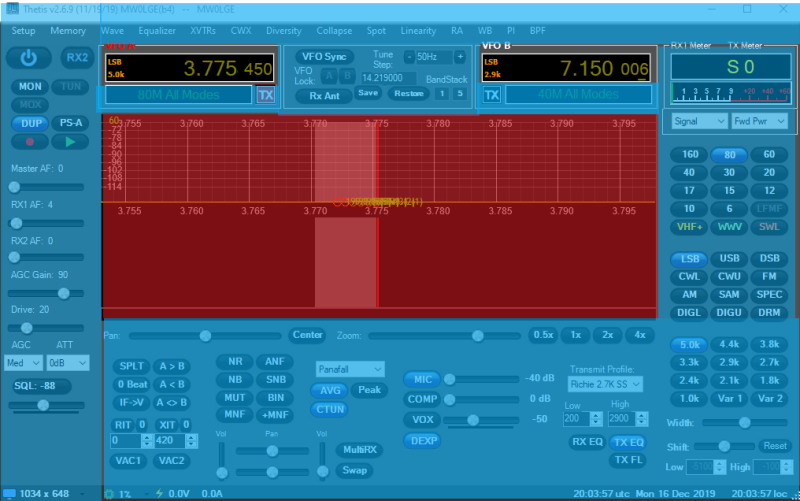
Task: Click the Rx Ant button
Action: click(324, 96)
